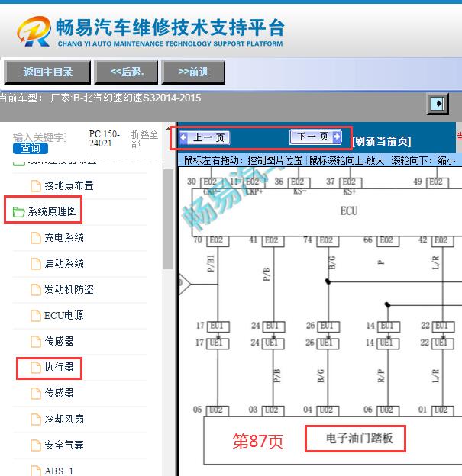
Task: Open 接地点布置 tree item
Action: [x=69, y=185]
